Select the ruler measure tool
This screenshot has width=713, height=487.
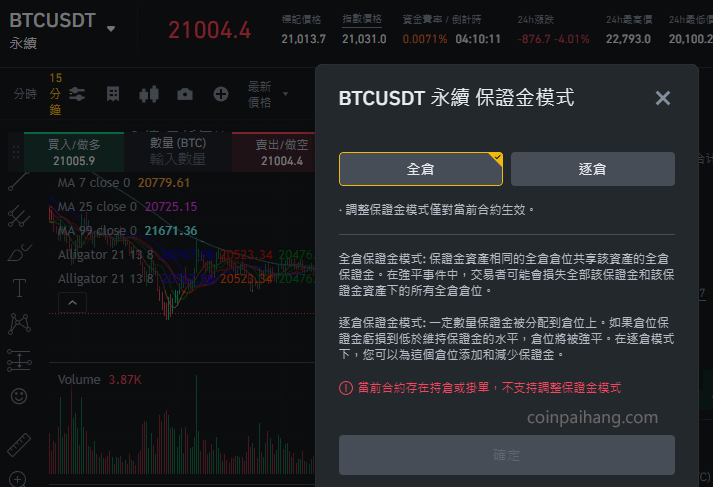tap(19, 445)
